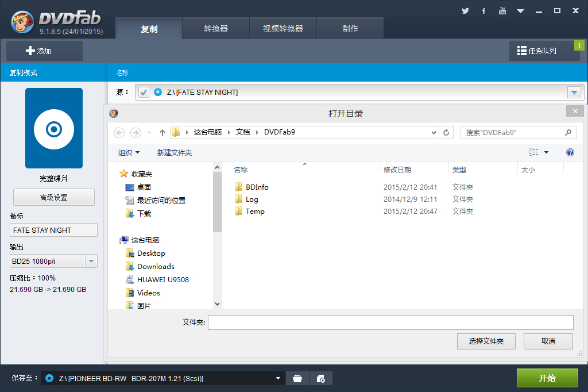Open the view options dropdown
588x392 pixels.
coord(546,152)
